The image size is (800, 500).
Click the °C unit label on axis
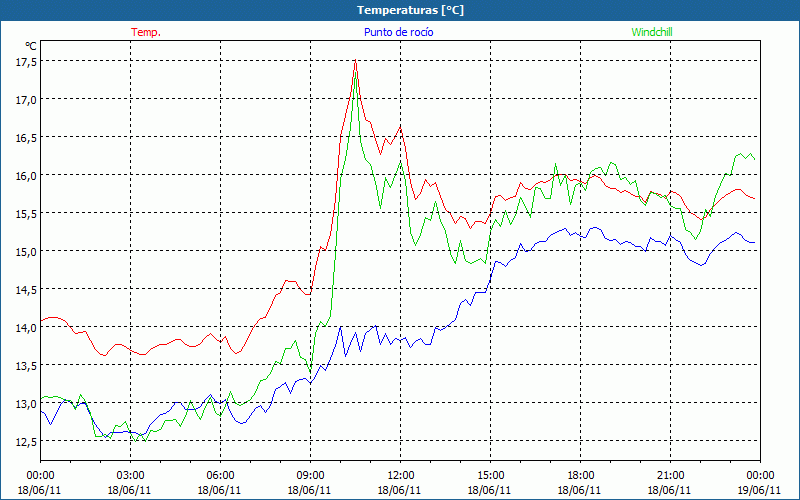(31, 46)
